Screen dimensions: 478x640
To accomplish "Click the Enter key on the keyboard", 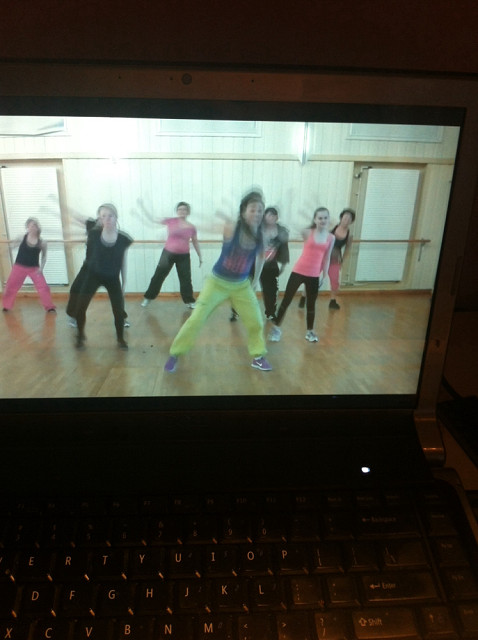I will 398,587.
